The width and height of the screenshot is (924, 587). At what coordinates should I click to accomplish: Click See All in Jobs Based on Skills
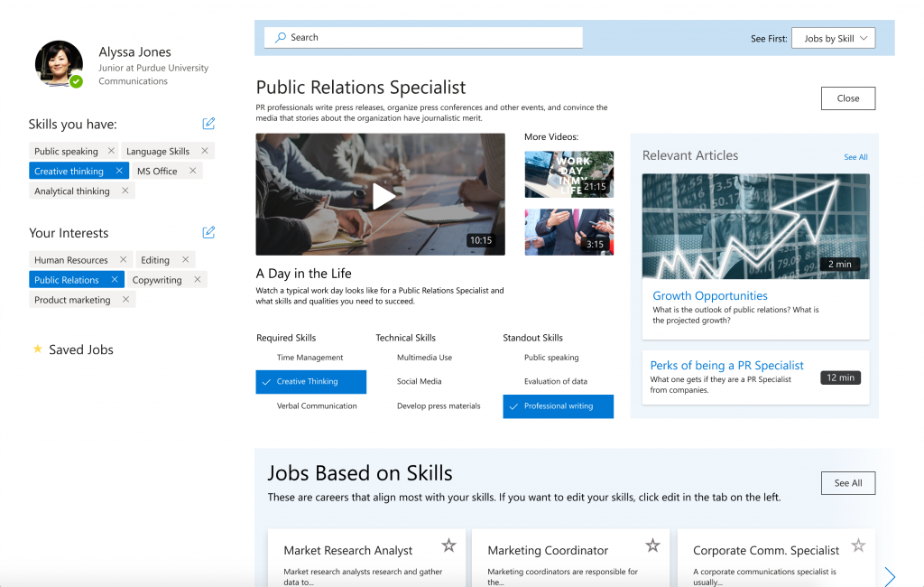(847, 483)
